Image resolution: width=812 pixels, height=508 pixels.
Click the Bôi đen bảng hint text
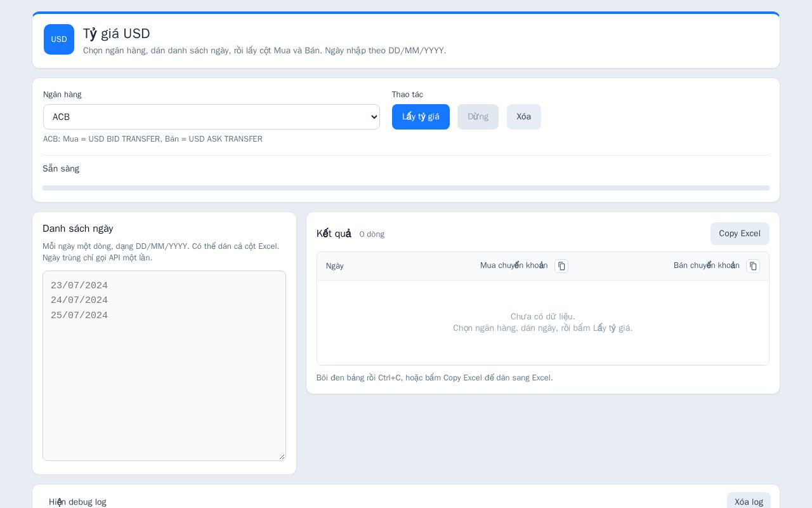tap(435, 378)
